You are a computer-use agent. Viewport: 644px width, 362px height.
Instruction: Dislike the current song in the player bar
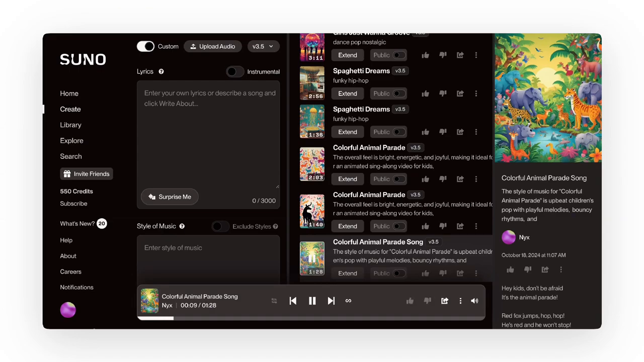(427, 301)
